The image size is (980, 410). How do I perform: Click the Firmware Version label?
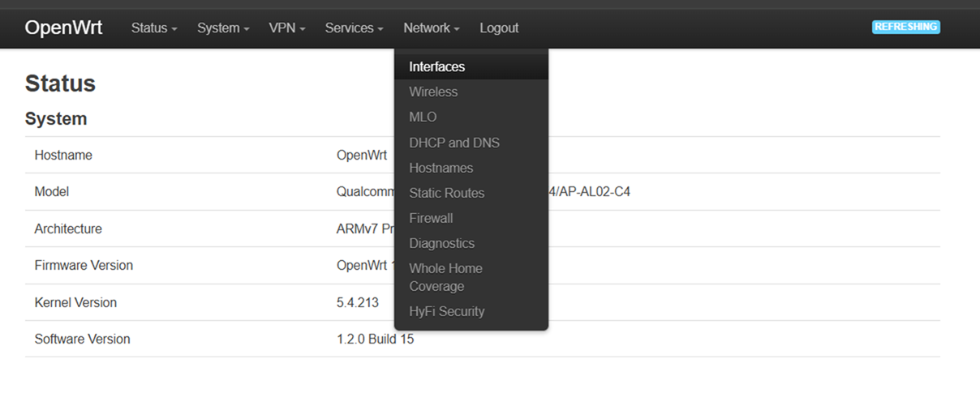[x=84, y=265]
